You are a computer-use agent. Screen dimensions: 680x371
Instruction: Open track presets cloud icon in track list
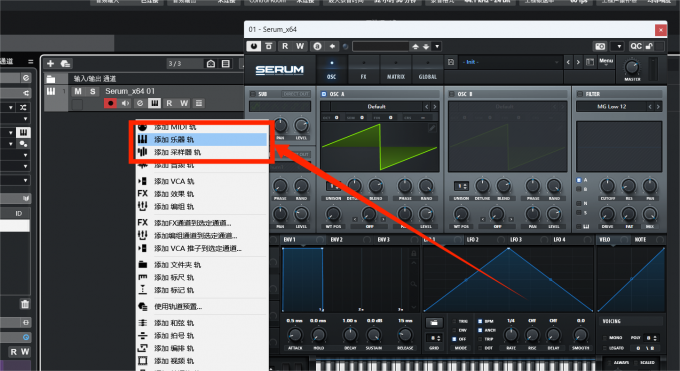pos(65,63)
